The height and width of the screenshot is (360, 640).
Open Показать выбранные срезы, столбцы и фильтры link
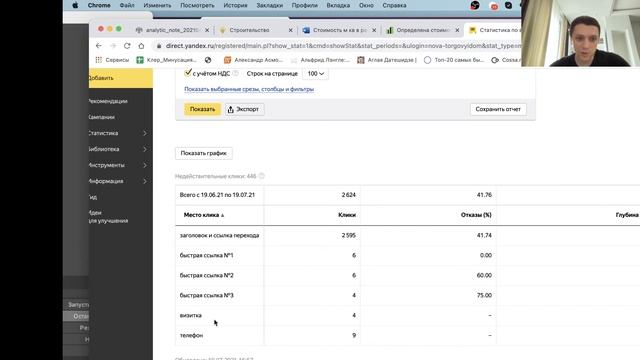pyautogui.click(x=249, y=89)
